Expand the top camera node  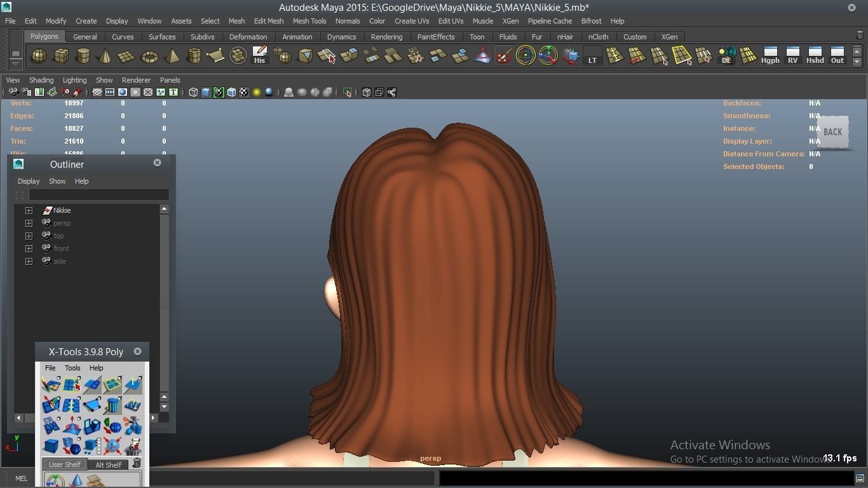29,236
